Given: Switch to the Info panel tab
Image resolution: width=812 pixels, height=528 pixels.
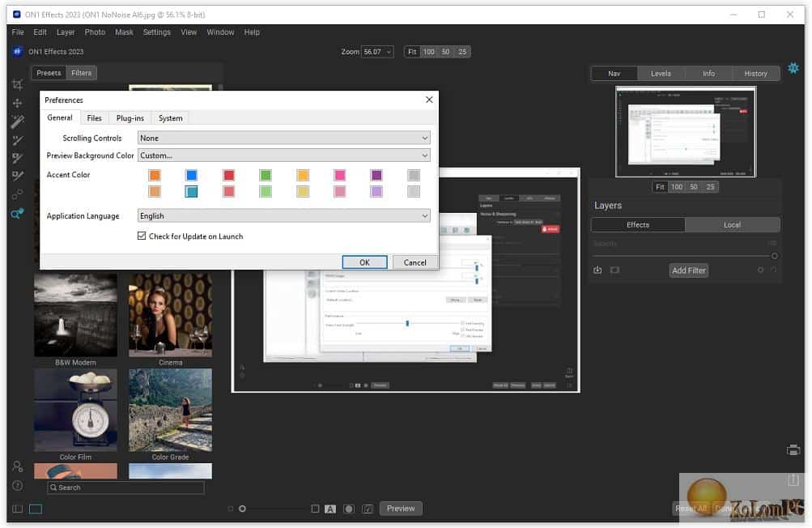Looking at the screenshot, I should [x=708, y=74].
